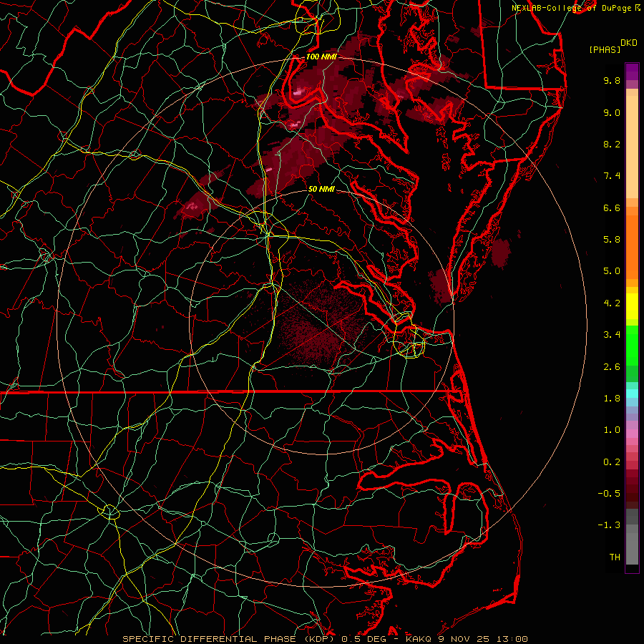Pick the pink segment of the color bar
The height and width of the screenshot is (644, 644).
[x=632, y=434]
